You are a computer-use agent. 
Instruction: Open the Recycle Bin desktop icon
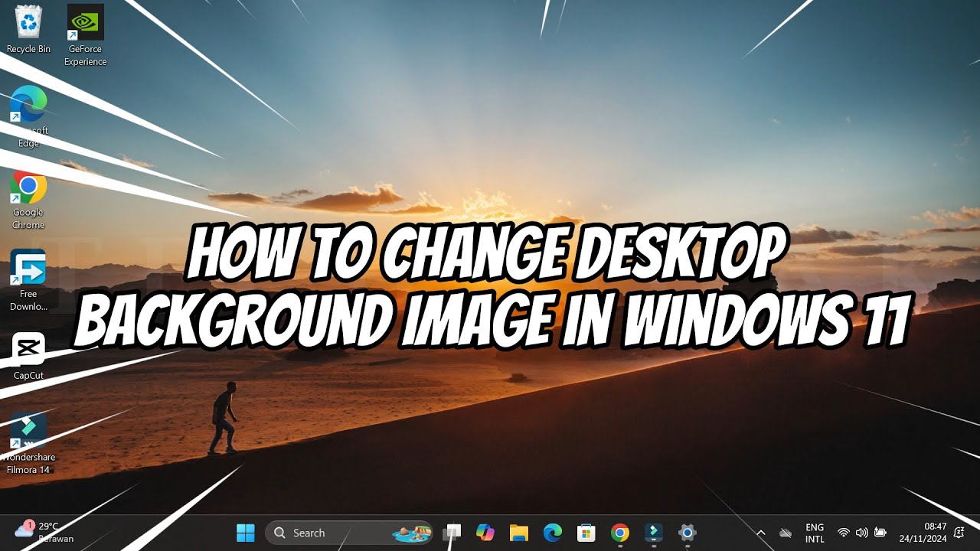[x=28, y=30]
